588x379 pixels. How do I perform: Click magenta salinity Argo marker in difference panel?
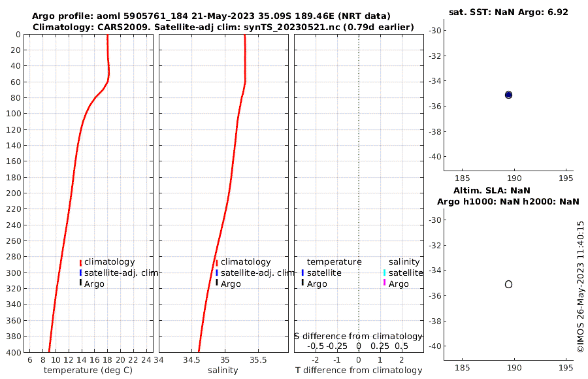(384, 282)
